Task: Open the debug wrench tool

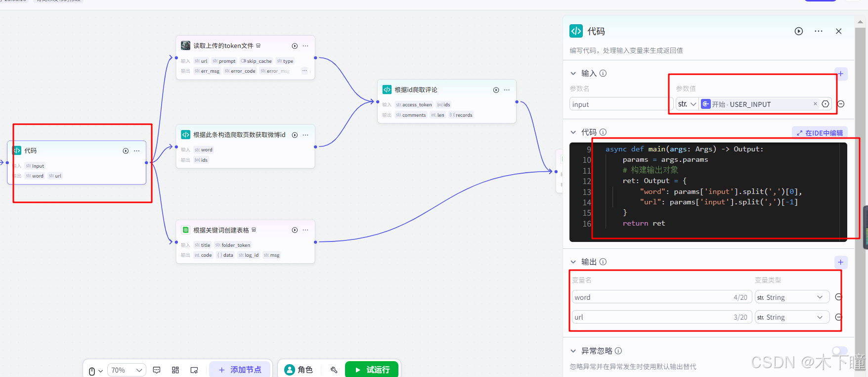Action: pos(334,370)
